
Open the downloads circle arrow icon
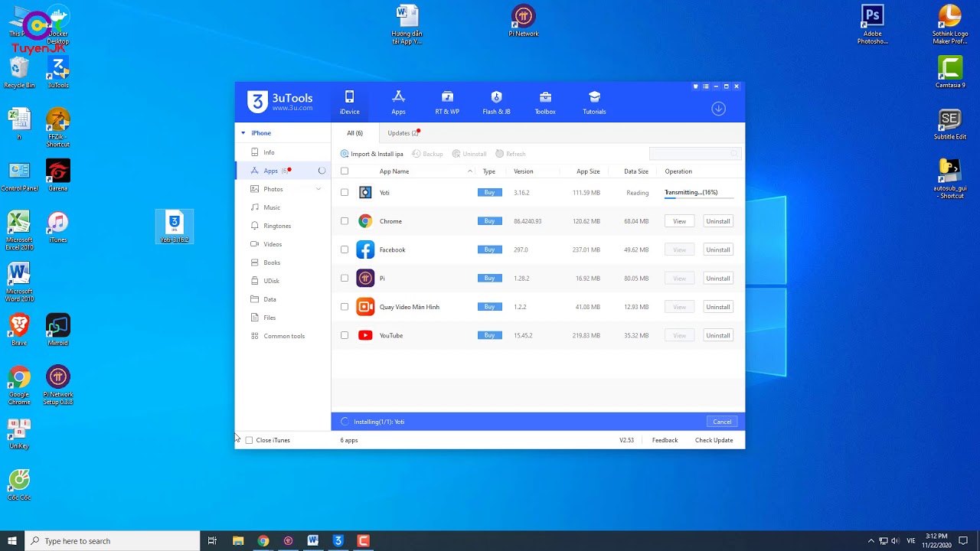point(718,109)
